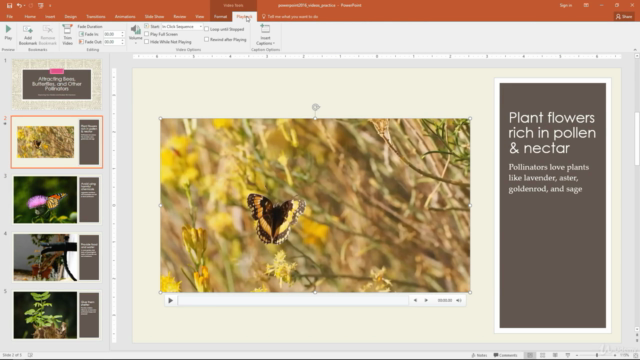Switch to Video Tools Format tab
The image size is (640, 360).
220,17
